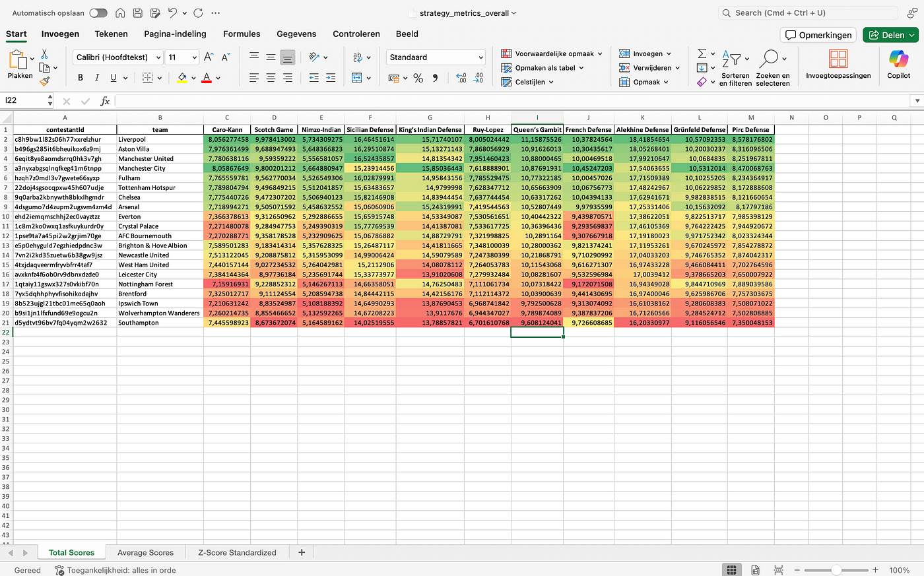Apply the yellow fill color bucket
Screen dimensions: 924x576
tap(182, 78)
